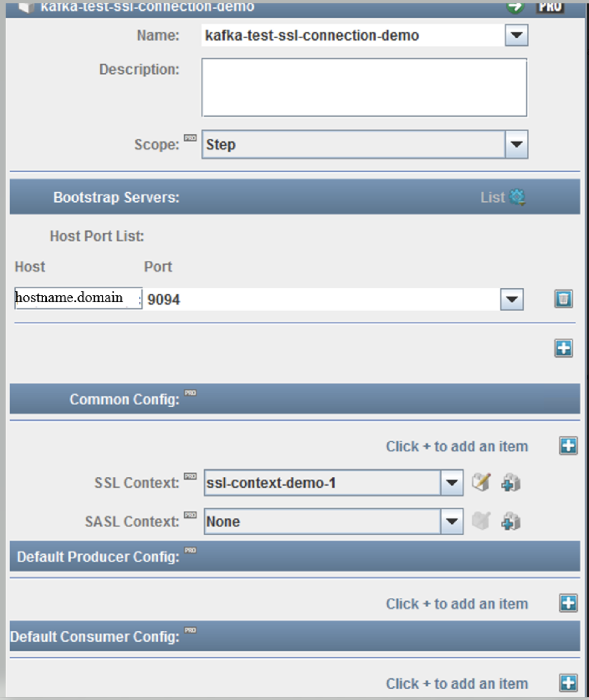The image size is (589, 700).
Task: Open the Name dropdown arrow
Action: [516, 35]
